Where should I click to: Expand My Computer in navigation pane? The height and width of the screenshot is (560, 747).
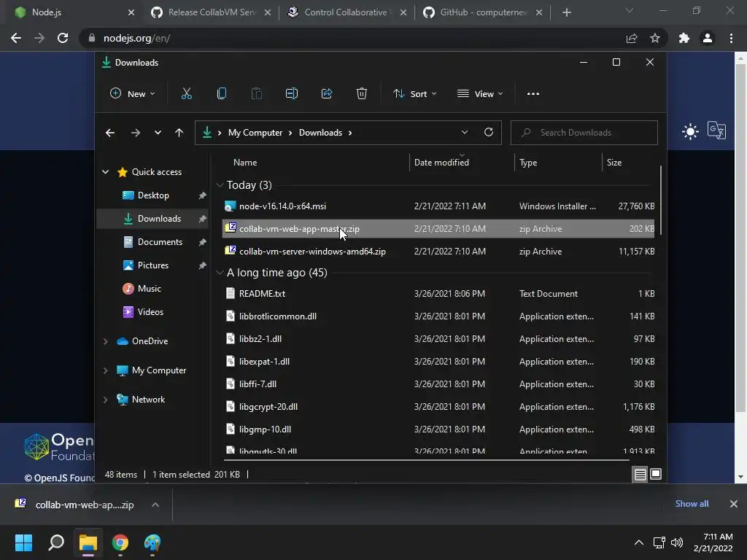click(x=105, y=370)
